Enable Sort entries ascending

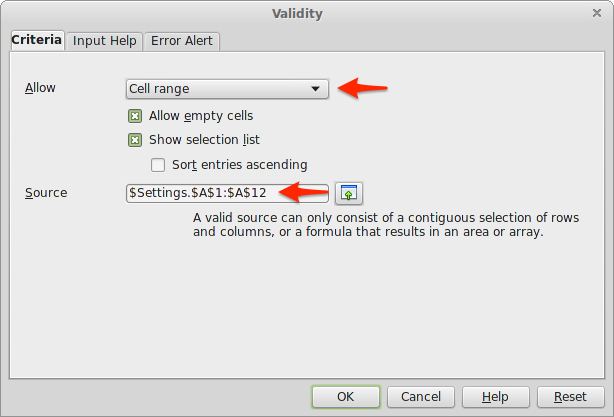(157, 164)
